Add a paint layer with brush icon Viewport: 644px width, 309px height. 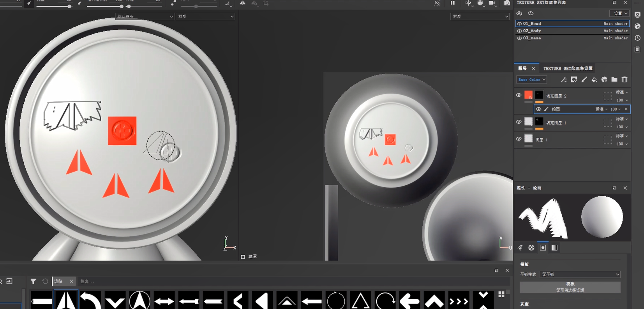(x=584, y=80)
